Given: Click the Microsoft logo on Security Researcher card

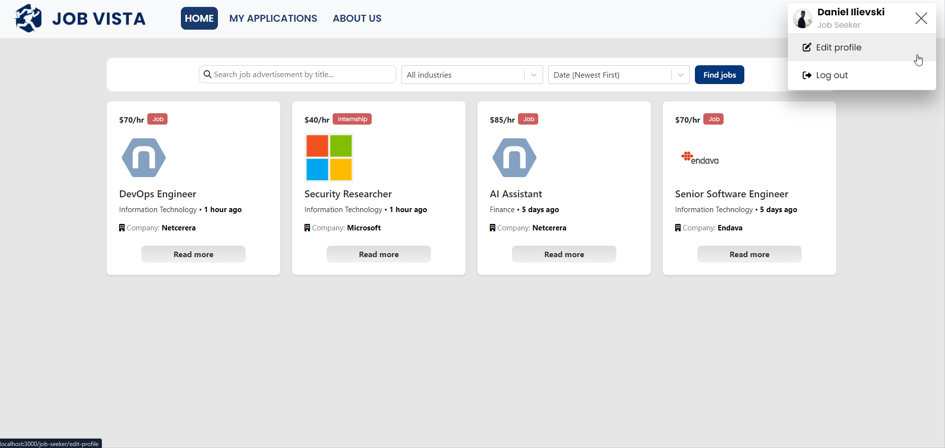Looking at the screenshot, I should click(329, 158).
